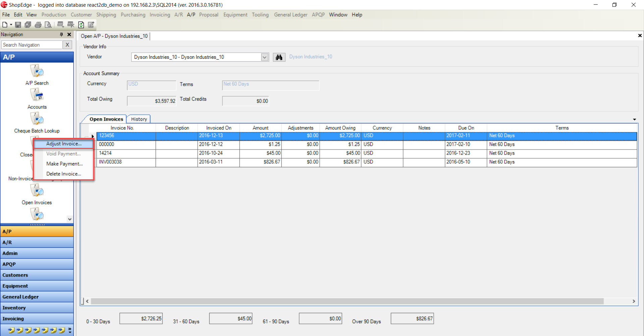Click the Print toolbar icon
644x336 pixels.
(38, 24)
